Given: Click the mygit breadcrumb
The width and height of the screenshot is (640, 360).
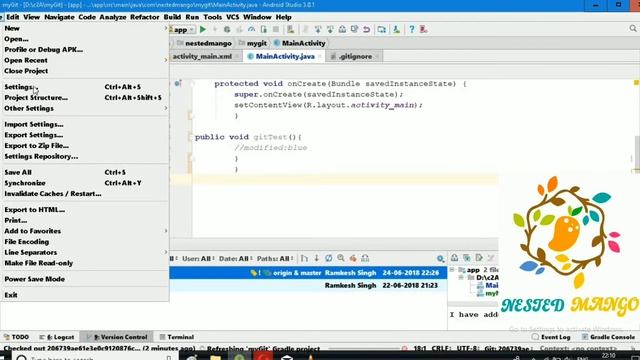Looking at the screenshot, I should pyautogui.click(x=253, y=43).
